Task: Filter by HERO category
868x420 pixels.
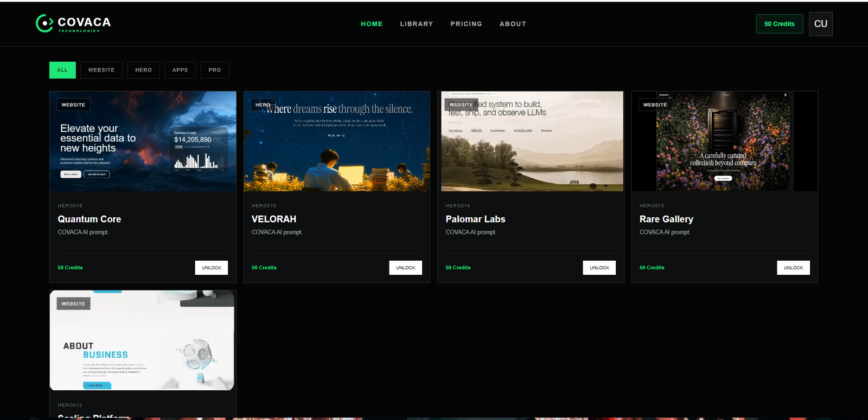Action: pos(143,70)
